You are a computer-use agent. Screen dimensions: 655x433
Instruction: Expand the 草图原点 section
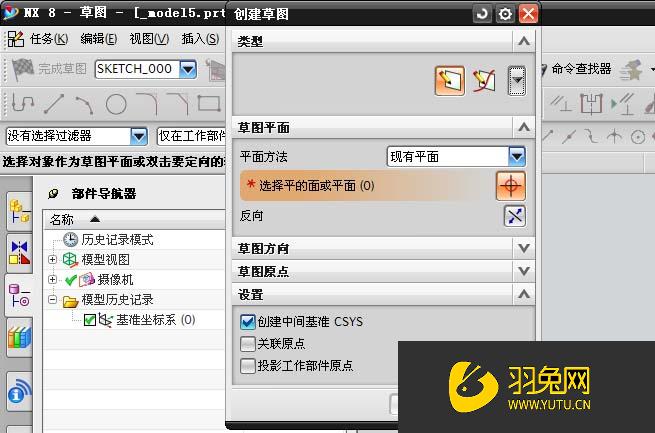(524, 271)
